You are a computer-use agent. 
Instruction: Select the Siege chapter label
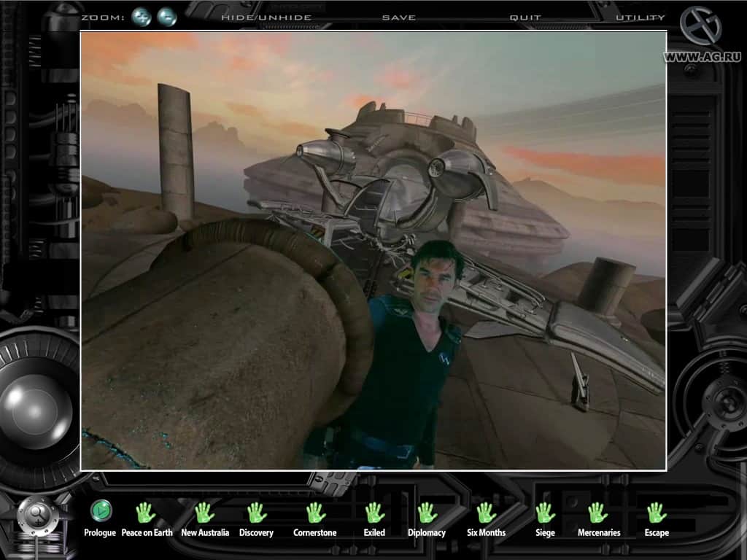tap(545, 533)
